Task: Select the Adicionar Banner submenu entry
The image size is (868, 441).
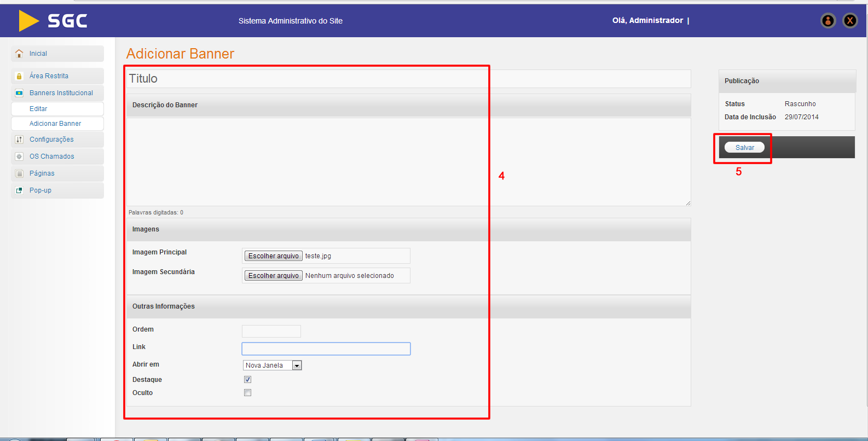Action: click(57, 124)
